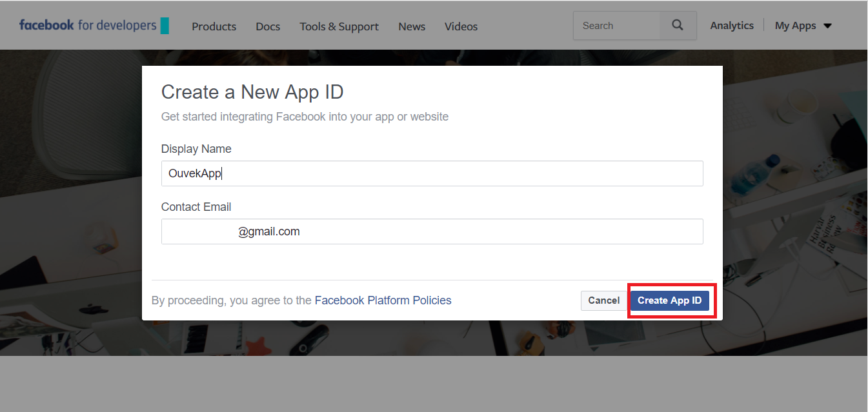
Task: Click the search magnifier icon
Action: [677, 26]
